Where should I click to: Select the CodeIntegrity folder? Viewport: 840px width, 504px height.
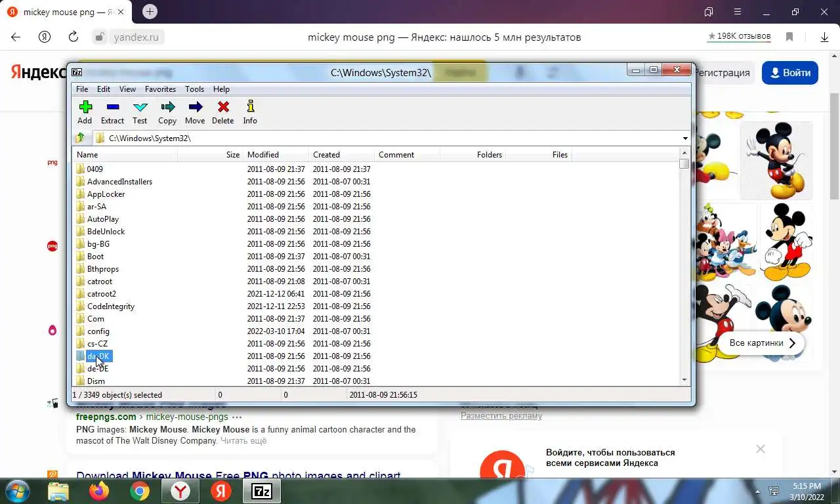(105, 306)
